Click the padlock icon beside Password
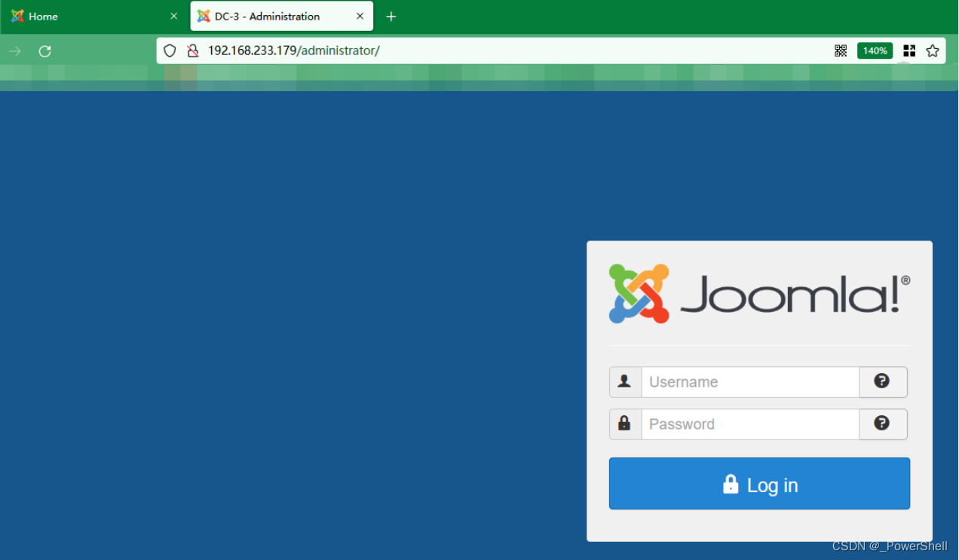The height and width of the screenshot is (560, 959). click(x=625, y=424)
